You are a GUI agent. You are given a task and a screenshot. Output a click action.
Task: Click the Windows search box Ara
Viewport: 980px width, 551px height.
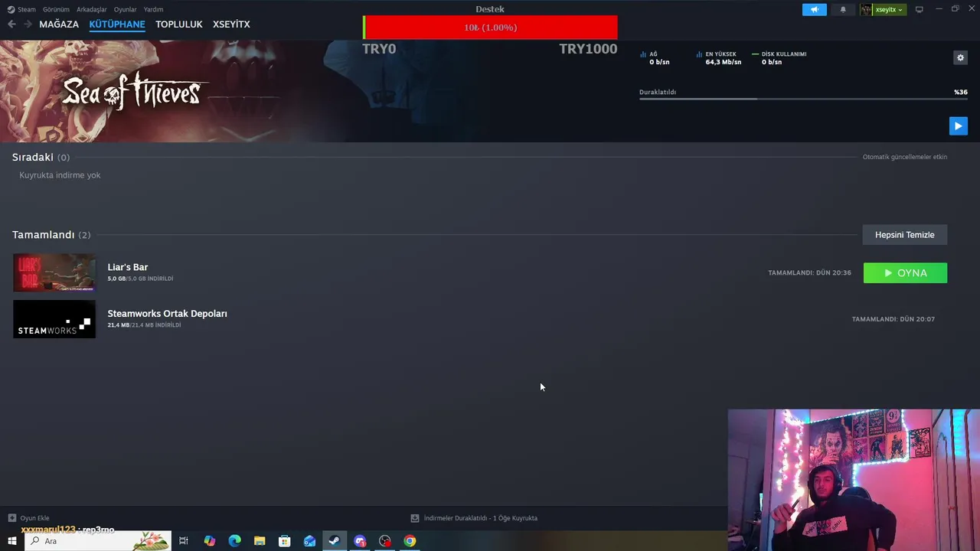(98, 541)
